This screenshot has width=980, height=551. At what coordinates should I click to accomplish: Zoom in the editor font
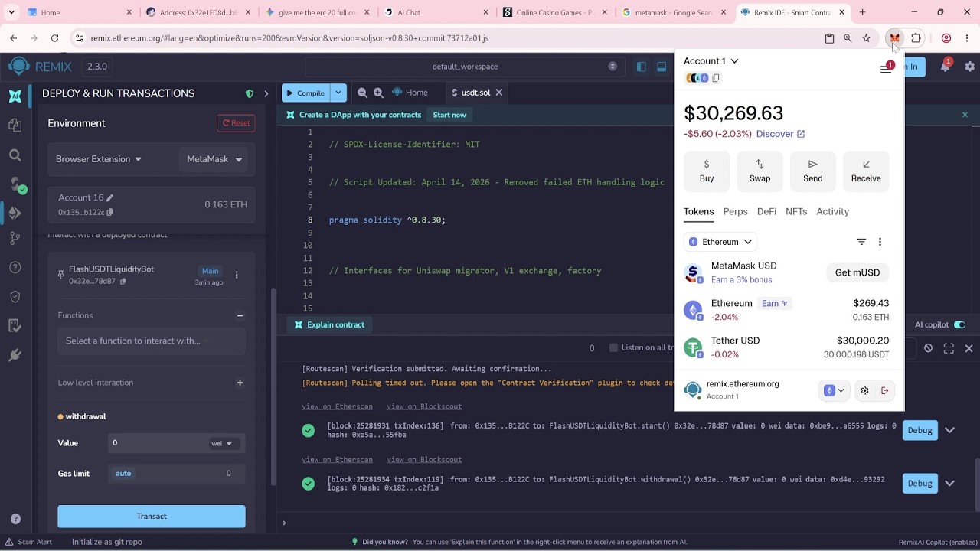pos(378,93)
